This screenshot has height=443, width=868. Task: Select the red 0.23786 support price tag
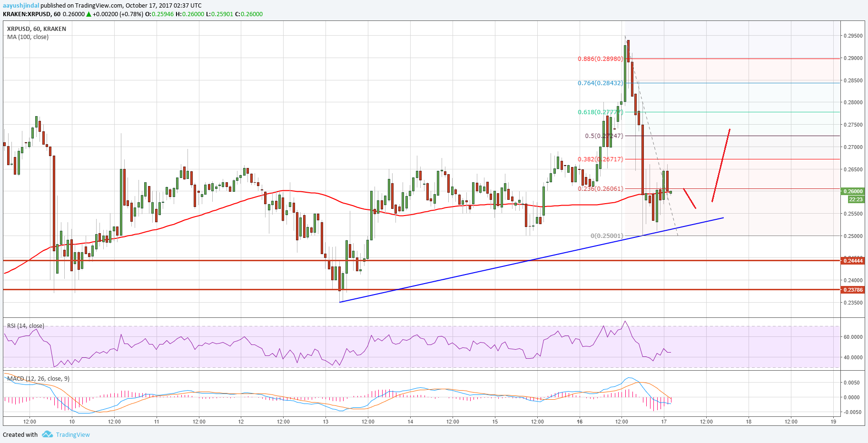(x=853, y=290)
